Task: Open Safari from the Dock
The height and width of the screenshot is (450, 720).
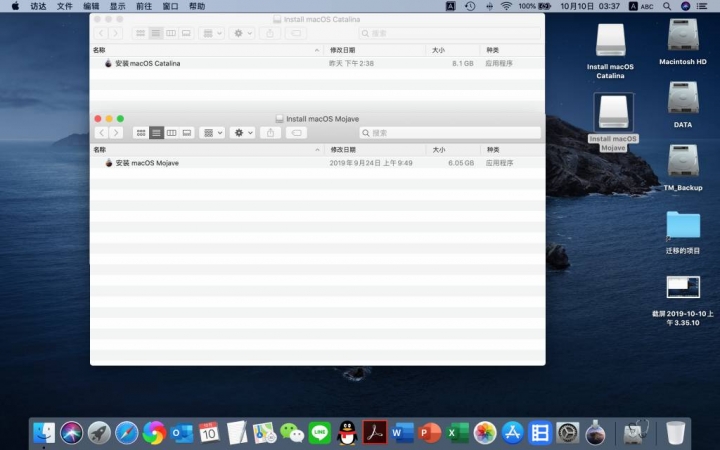Action: pyautogui.click(x=127, y=433)
